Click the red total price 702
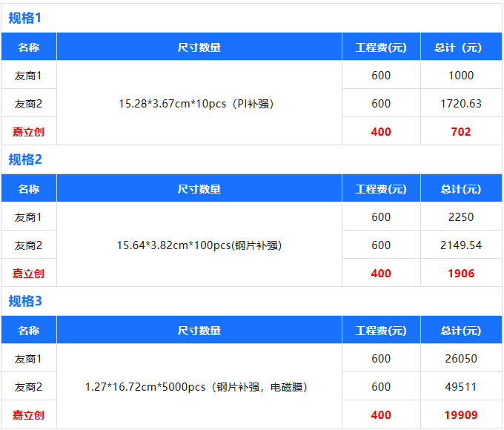This screenshot has height=430, width=504. click(461, 132)
